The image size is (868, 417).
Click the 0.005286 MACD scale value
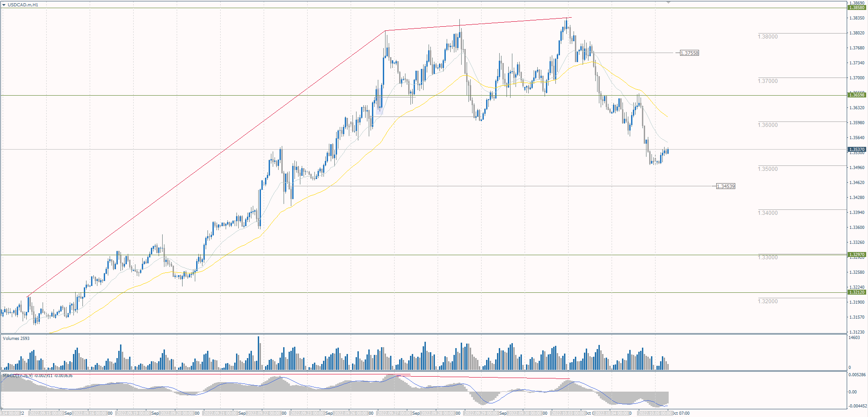coord(857,375)
